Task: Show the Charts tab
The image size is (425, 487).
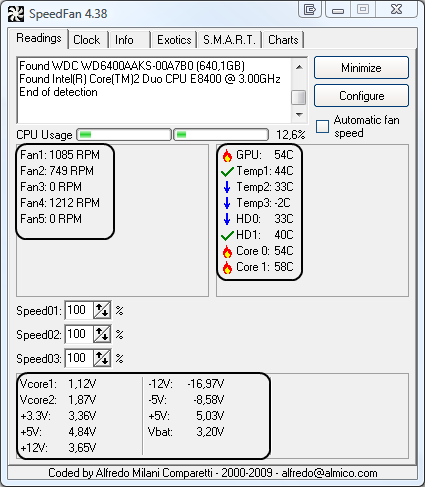Action: coord(283,40)
